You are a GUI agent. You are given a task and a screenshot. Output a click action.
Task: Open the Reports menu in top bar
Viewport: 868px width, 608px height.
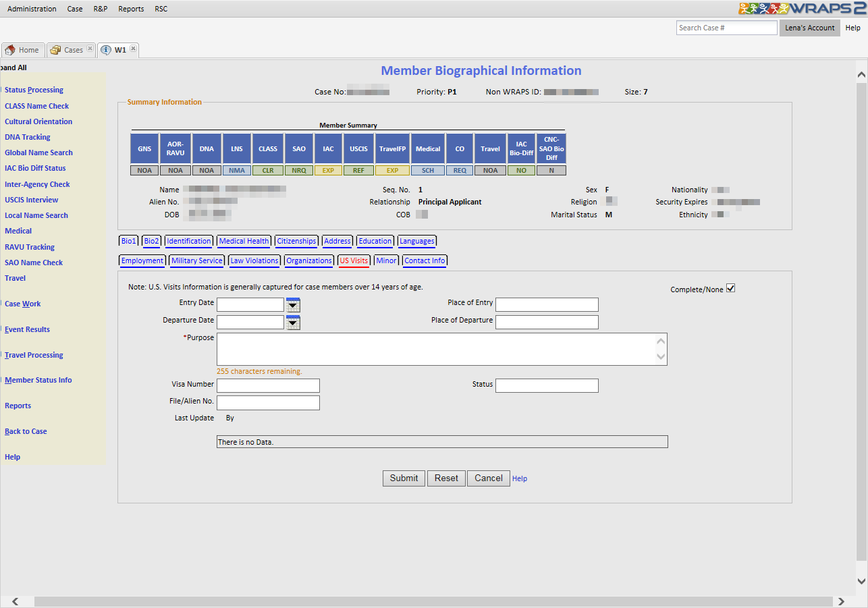pos(131,9)
